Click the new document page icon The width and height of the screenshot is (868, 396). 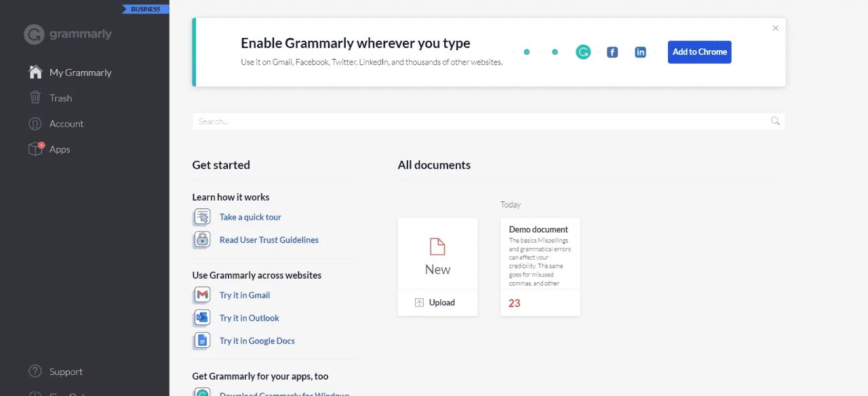[x=437, y=247]
